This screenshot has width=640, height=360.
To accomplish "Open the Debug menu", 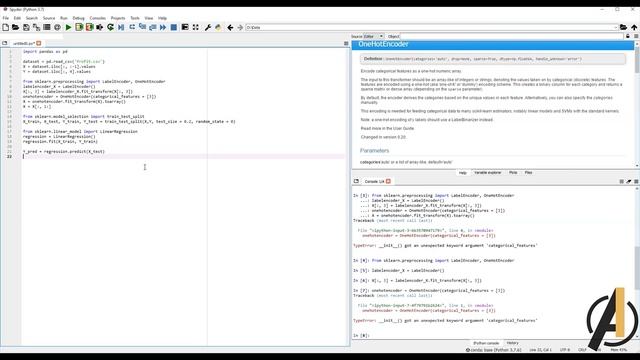I will [78, 18].
